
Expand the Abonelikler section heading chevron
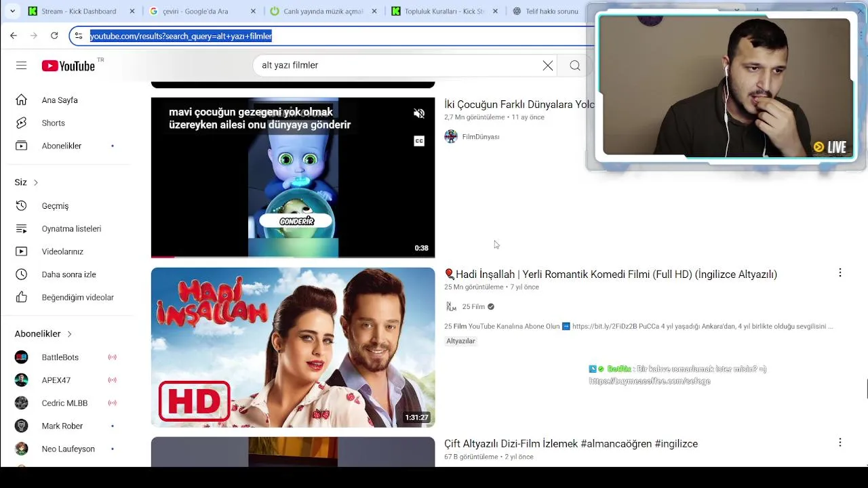coord(69,334)
